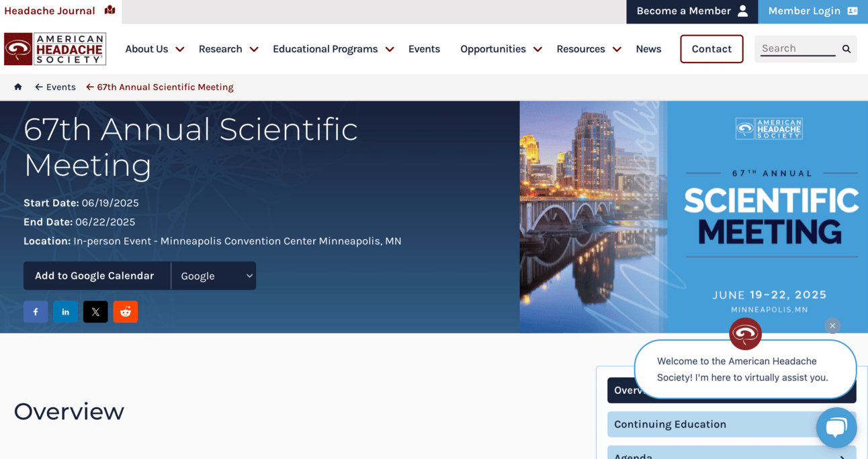Open the Educational Programs menu
The image size is (868, 459).
point(325,49)
